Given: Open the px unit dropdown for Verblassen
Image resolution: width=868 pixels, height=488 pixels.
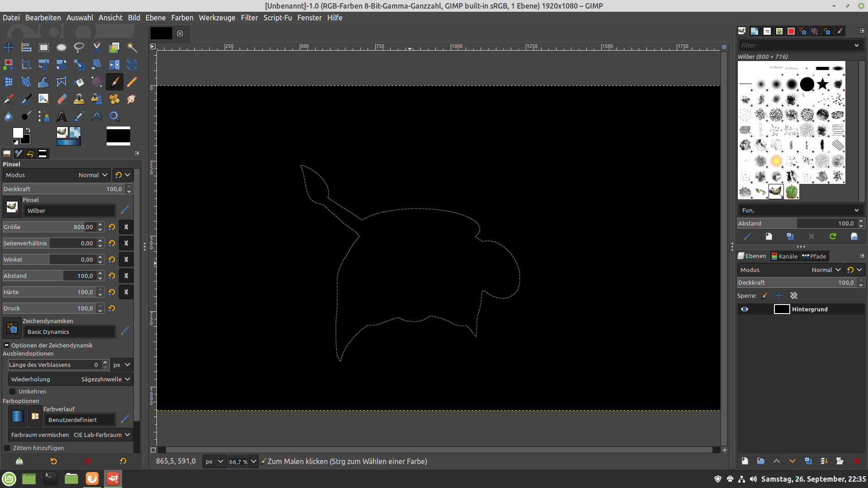Looking at the screenshot, I should coord(122,365).
